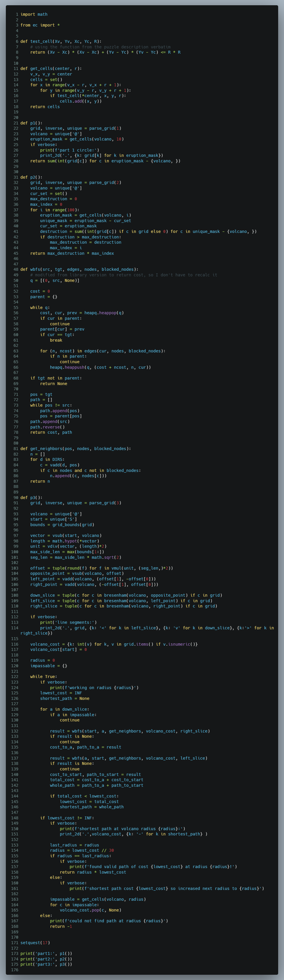
Task: Click the 'return cells' line
Action: point(45,106)
